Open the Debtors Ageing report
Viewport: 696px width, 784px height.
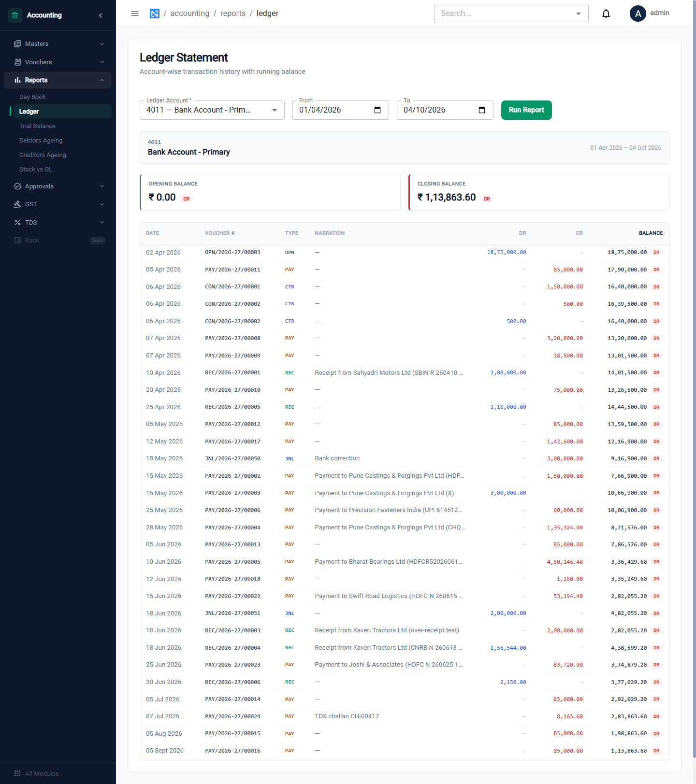[x=41, y=141]
